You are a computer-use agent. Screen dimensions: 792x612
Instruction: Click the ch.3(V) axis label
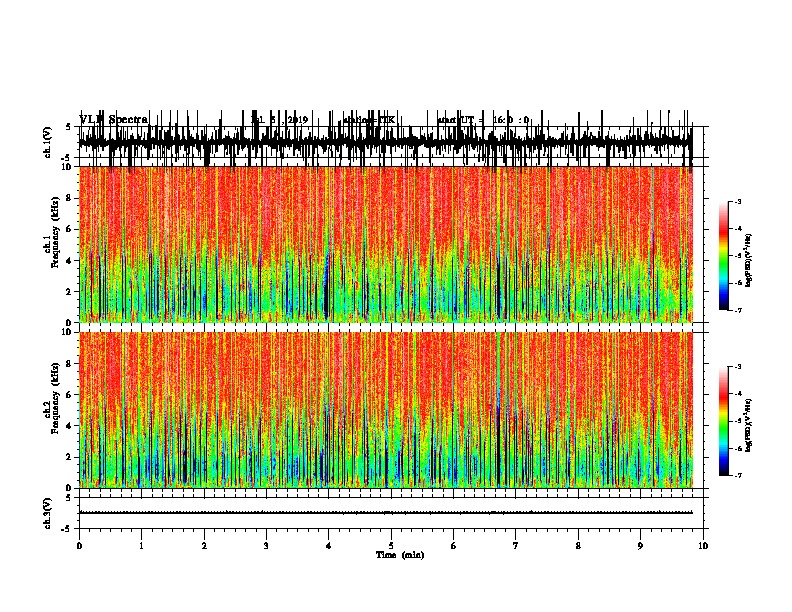click(x=47, y=513)
